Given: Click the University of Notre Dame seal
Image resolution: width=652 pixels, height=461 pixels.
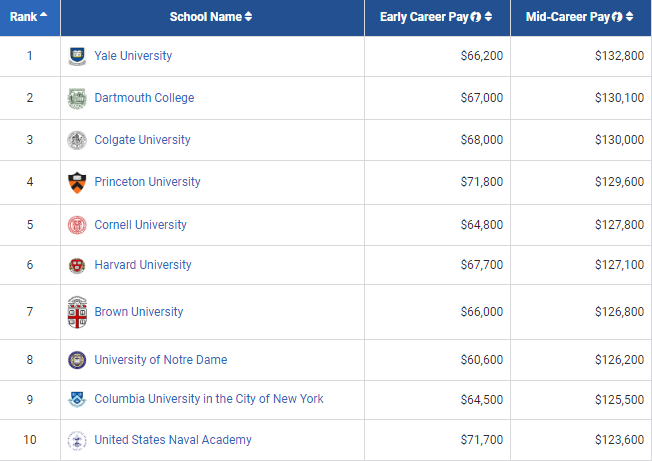Looking at the screenshot, I should [x=77, y=360].
